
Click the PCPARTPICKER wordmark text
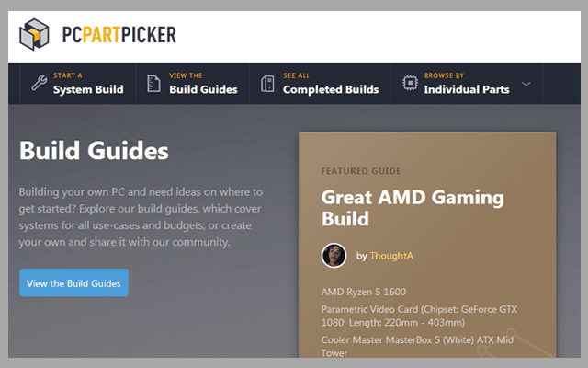coord(119,35)
